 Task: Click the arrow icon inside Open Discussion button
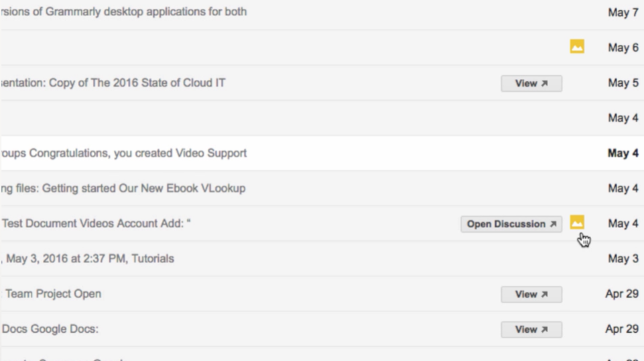(554, 224)
